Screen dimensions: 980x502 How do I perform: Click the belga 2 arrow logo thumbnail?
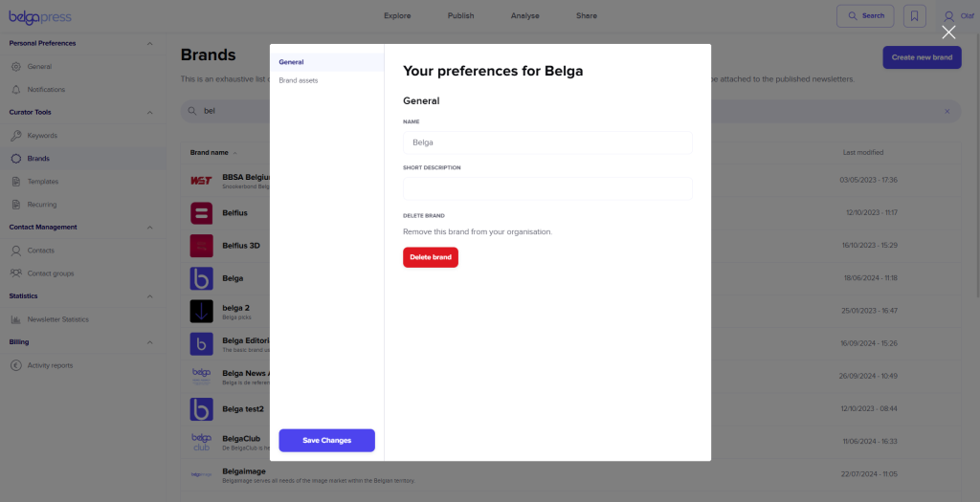click(x=201, y=311)
